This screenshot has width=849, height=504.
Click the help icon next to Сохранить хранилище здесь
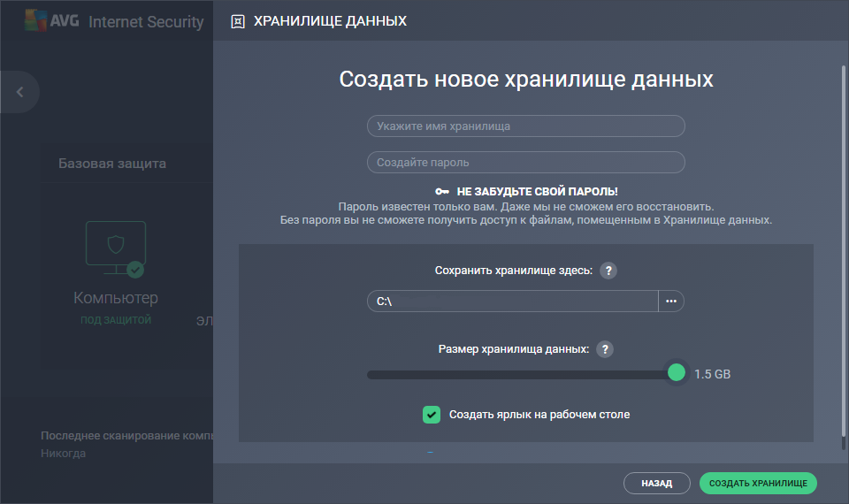[x=608, y=271]
